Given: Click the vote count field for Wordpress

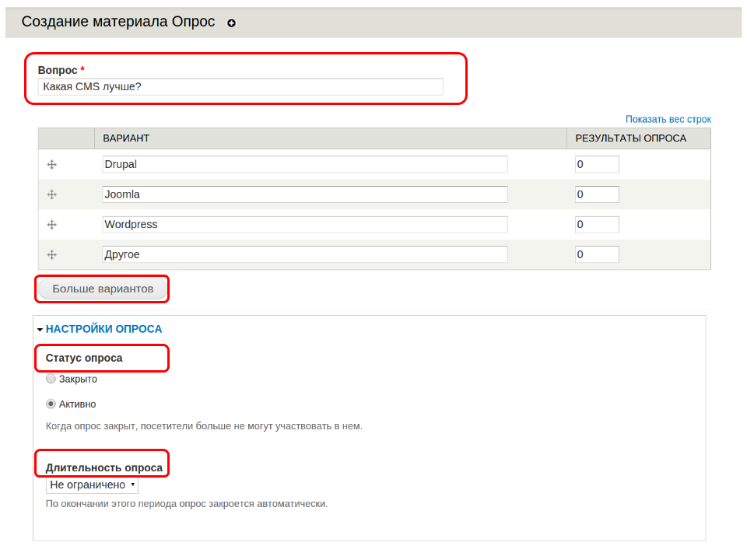Looking at the screenshot, I should [x=596, y=225].
